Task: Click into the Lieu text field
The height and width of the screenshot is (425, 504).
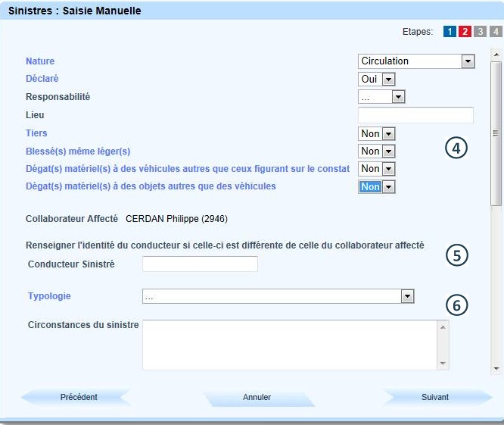Action: coord(415,115)
